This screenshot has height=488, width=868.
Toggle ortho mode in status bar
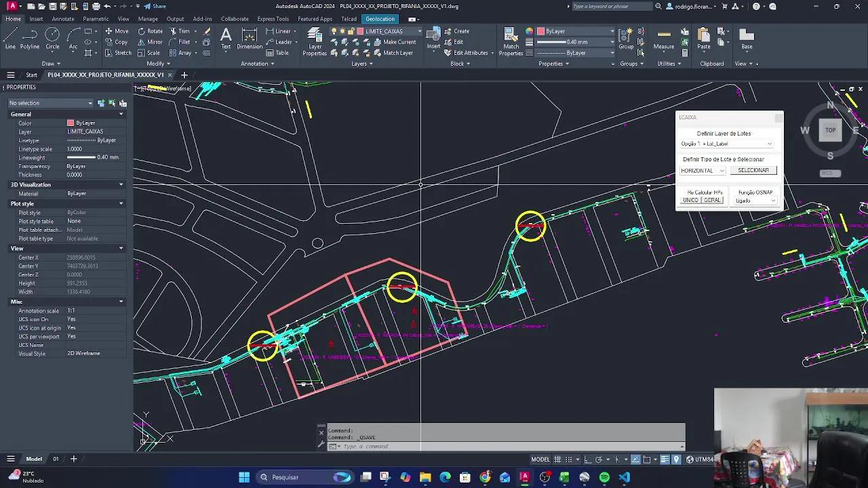coord(587,460)
